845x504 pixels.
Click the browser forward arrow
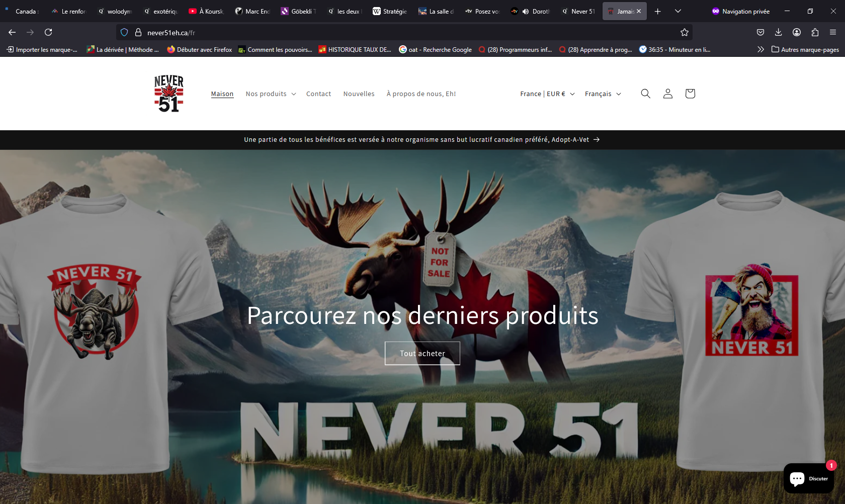coord(30,32)
